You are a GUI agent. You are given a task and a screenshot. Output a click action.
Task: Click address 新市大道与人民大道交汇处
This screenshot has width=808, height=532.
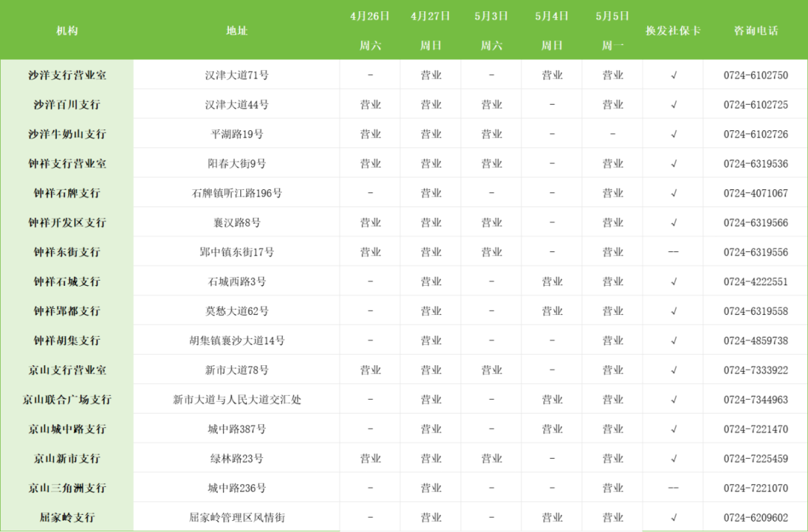236,399
